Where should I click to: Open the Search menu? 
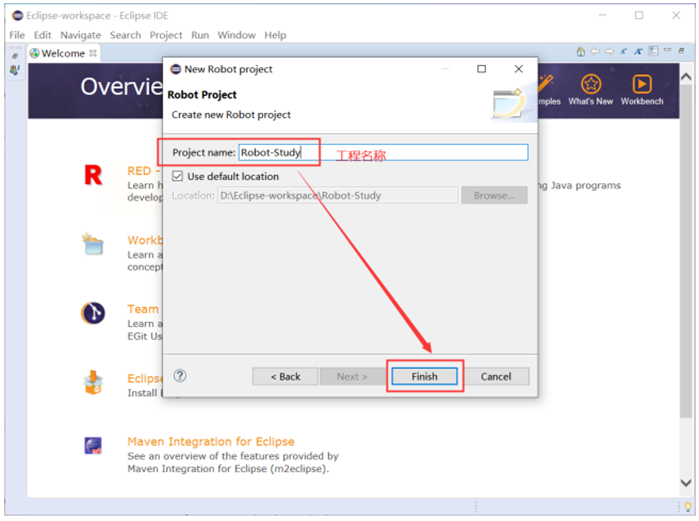click(x=125, y=35)
